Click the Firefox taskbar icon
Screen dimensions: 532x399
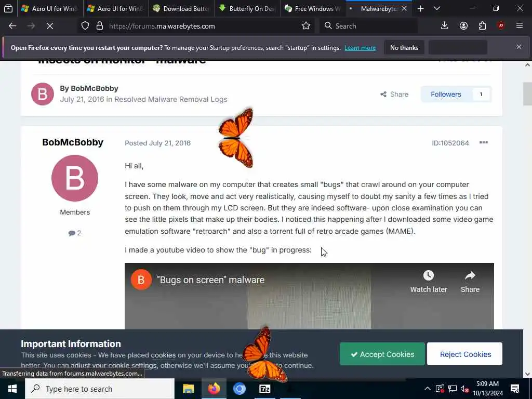coord(214,389)
